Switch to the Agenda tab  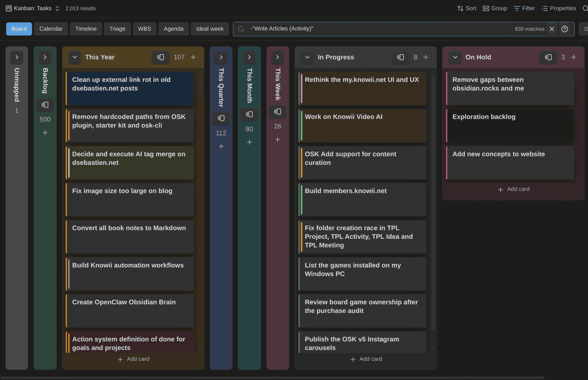173,29
